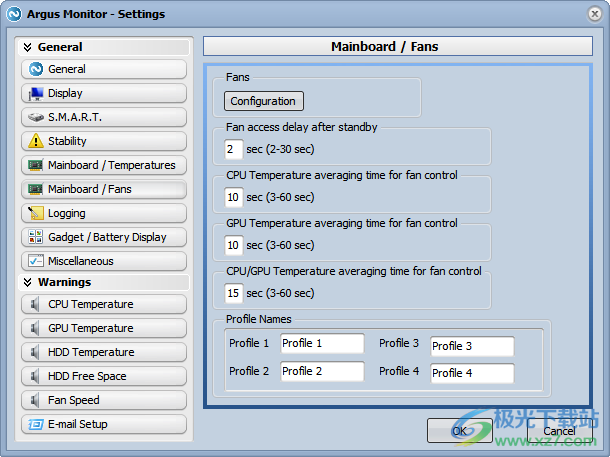Switch to Stability settings

click(x=104, y=141)
